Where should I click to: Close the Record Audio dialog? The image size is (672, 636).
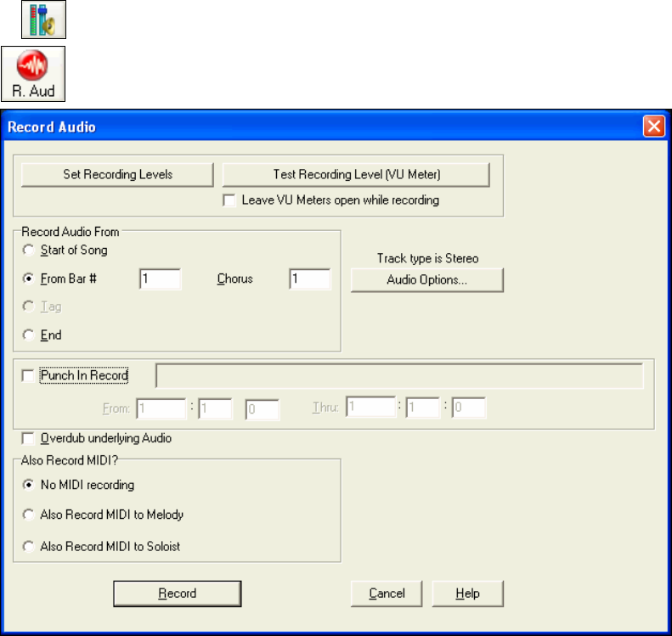tap(653, 127)
